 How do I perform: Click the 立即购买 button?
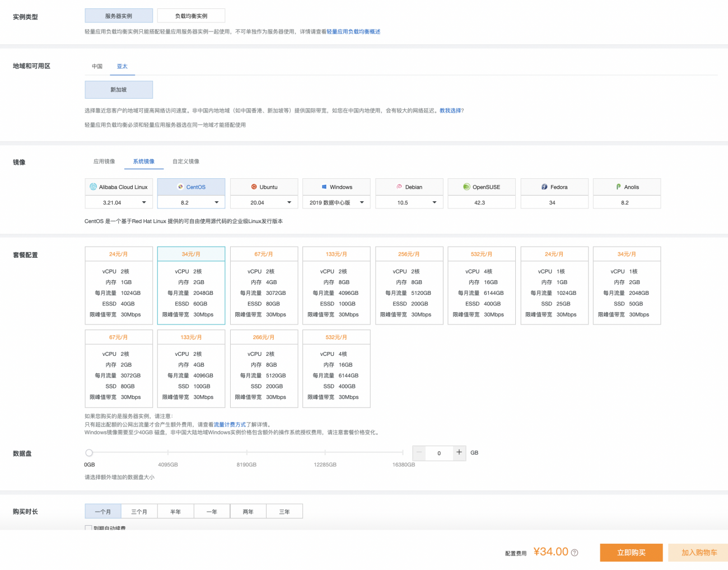click(x=631, y=553)
